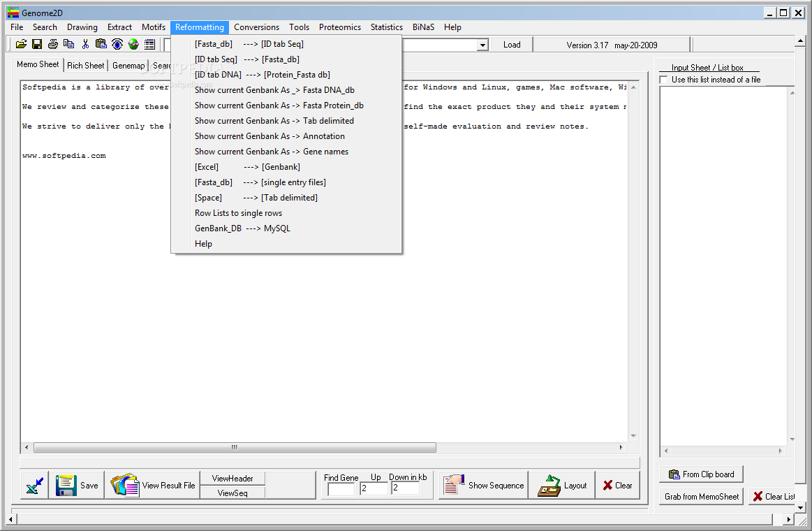Click the green globe toolbar icon
Screen dimensions: 812x531
pos(133,45)
